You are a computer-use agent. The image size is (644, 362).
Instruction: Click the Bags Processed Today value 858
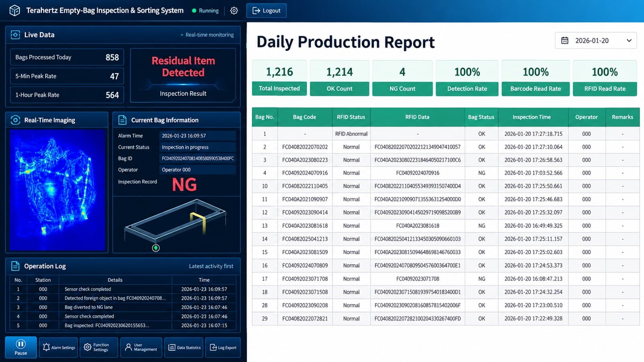[x=112, y=57]
